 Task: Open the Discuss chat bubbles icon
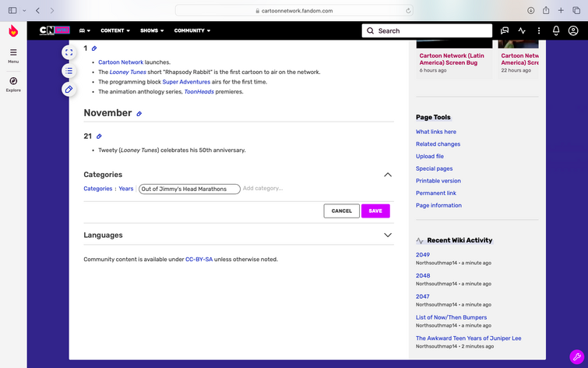coord(505,30)
